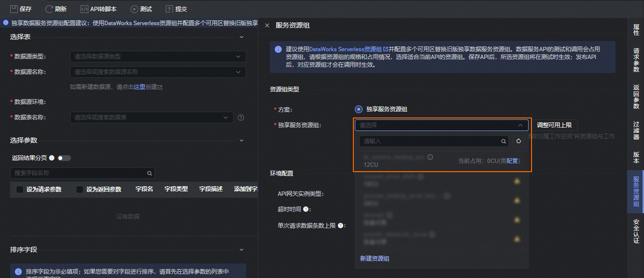The height and width of the screenshot is (278, 644).
Task: Click 调整可用上限 button
Action: point(554,125)
